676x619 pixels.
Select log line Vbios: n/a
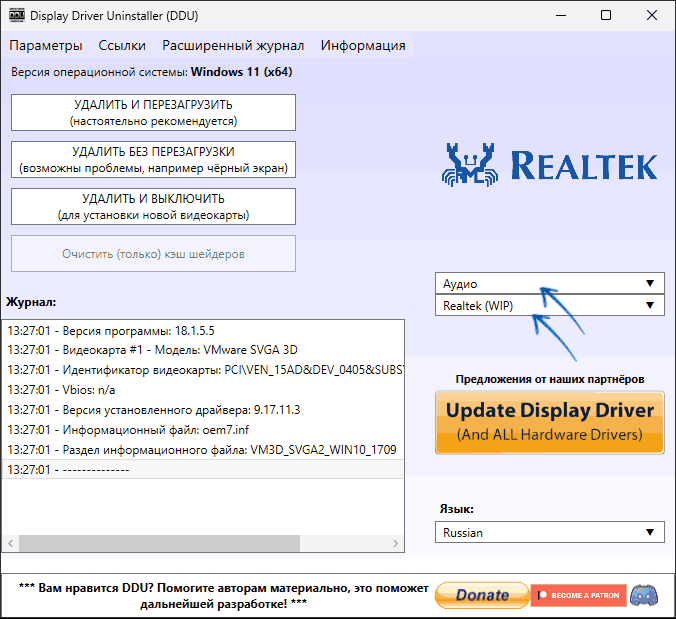pyautogui.click(x=203, y=390)
